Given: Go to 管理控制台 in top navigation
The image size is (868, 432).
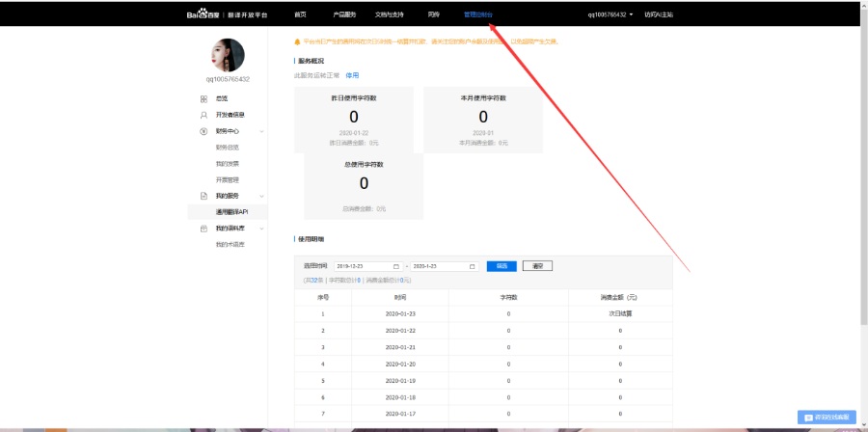Looking at the screenshot, I should [x=477, y=14].
